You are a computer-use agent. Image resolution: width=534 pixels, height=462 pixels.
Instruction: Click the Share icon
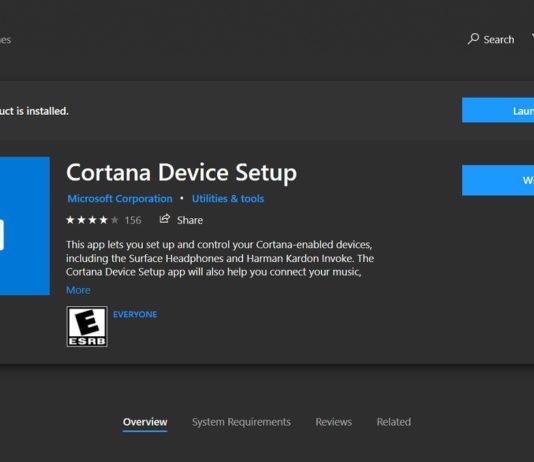(x=165, y=219)
